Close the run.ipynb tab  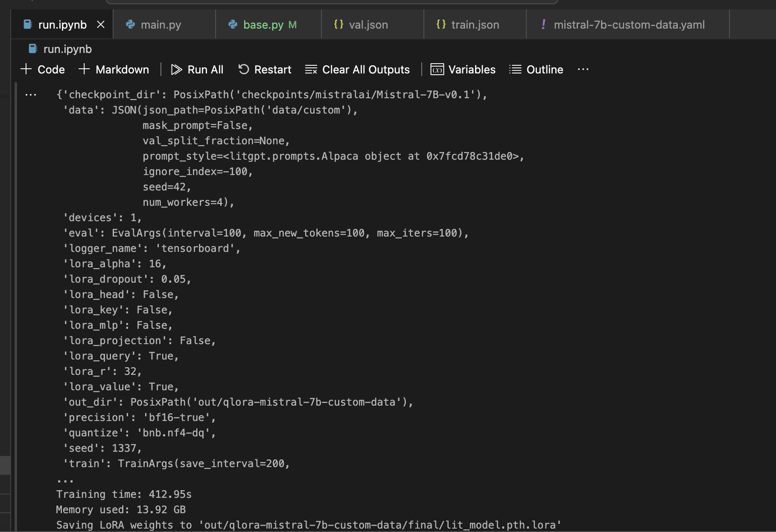pyautogui.click(x=101, y=25)
